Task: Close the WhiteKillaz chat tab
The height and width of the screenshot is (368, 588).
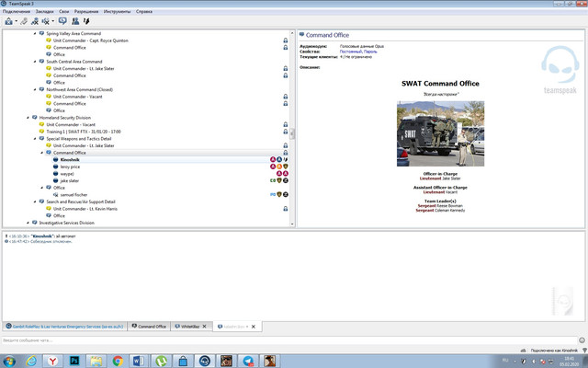Action: click(204, 327)
